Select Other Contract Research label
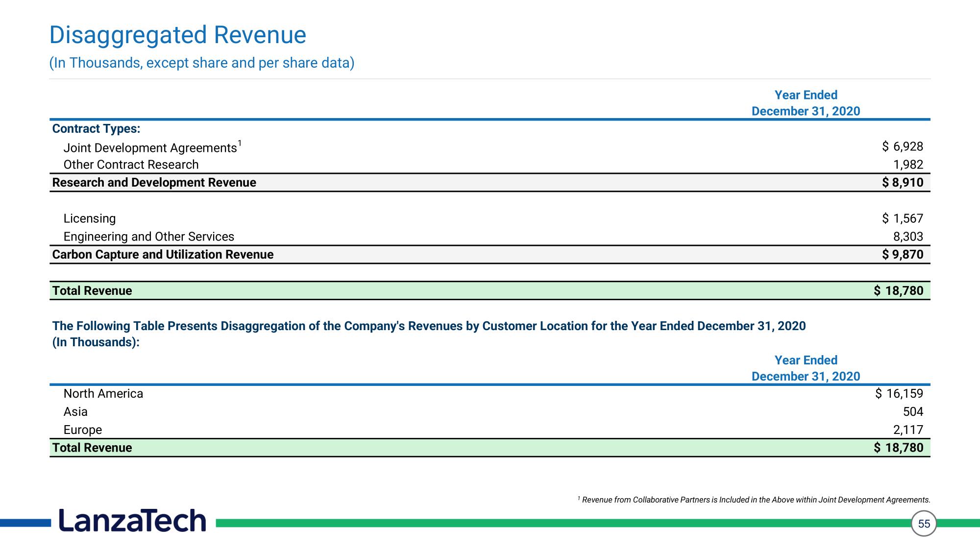This screenshot has width=980, height=551. coord(131,165)
